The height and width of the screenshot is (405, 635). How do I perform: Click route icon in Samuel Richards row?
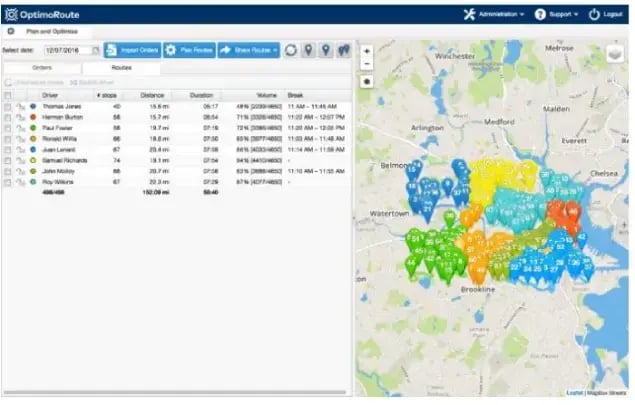tap(20, 161)
